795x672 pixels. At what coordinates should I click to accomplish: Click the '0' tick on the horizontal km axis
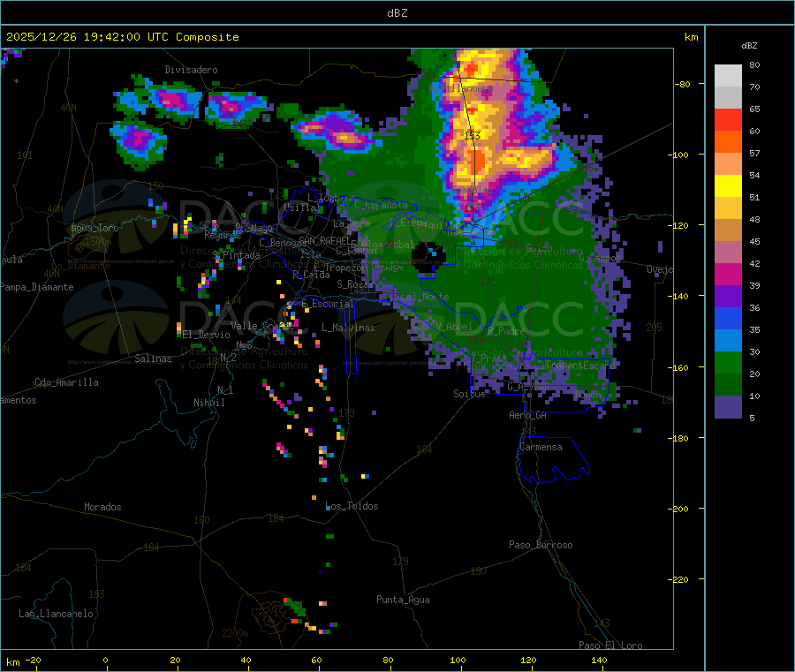(x=105, y=660)
